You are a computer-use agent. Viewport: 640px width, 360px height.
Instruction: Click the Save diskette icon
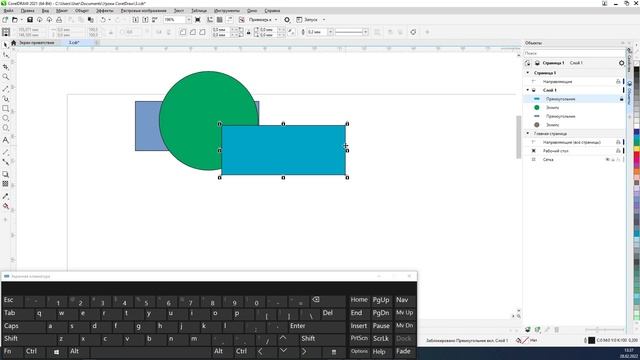(x=30, y=20)
